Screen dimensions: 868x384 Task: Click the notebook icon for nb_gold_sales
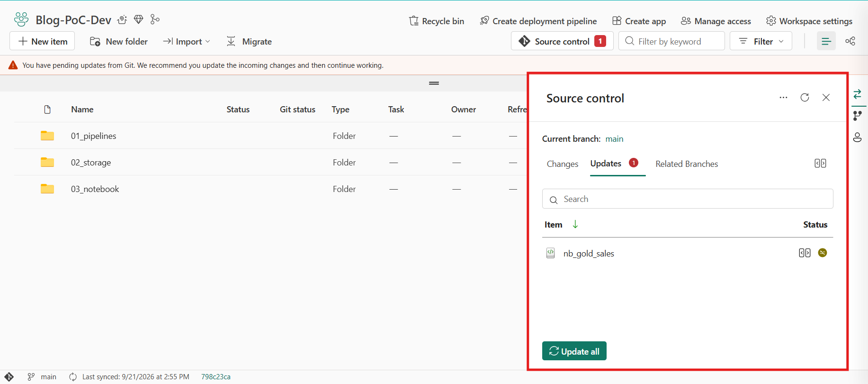click(550, 253)
